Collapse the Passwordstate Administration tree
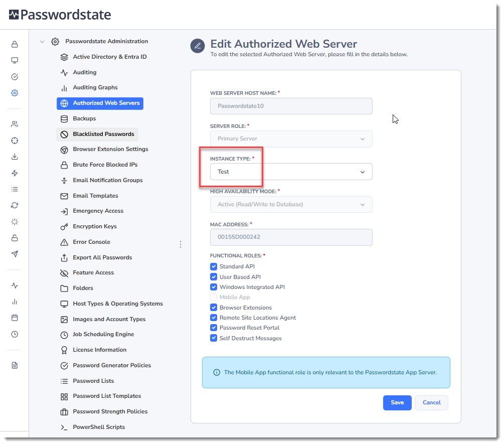Screen dimensions: 504x445 click(x=42, y=42)
